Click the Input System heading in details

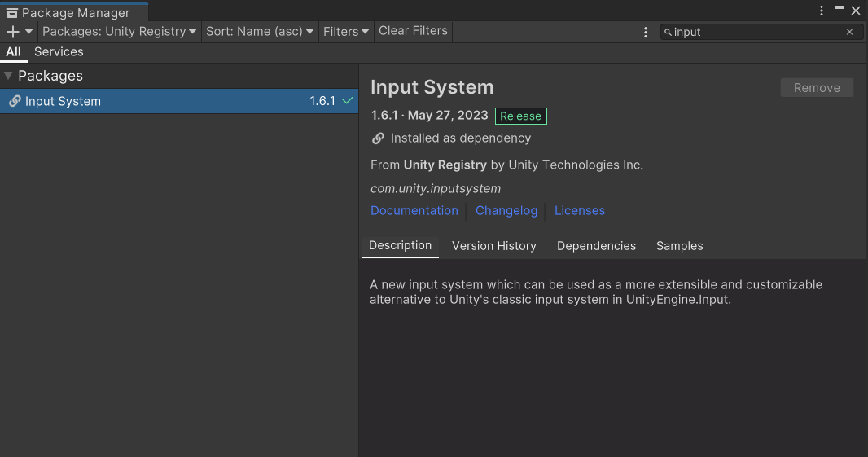click(x=432, y=87)
